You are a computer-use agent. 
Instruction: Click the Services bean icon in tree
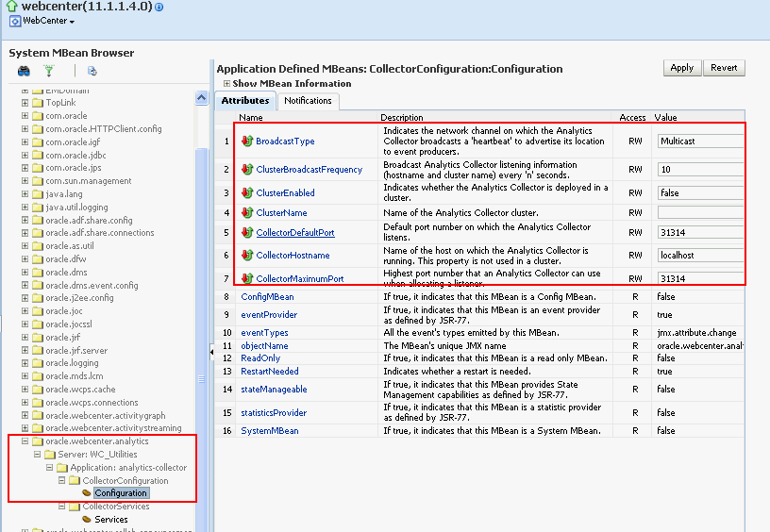click(87, 519)
